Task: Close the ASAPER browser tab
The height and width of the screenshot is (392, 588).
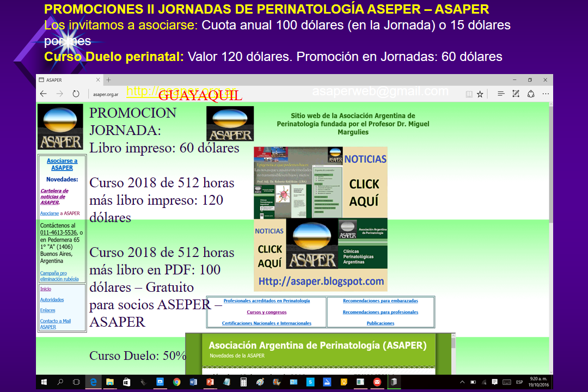Action: (x=98, y=80)
